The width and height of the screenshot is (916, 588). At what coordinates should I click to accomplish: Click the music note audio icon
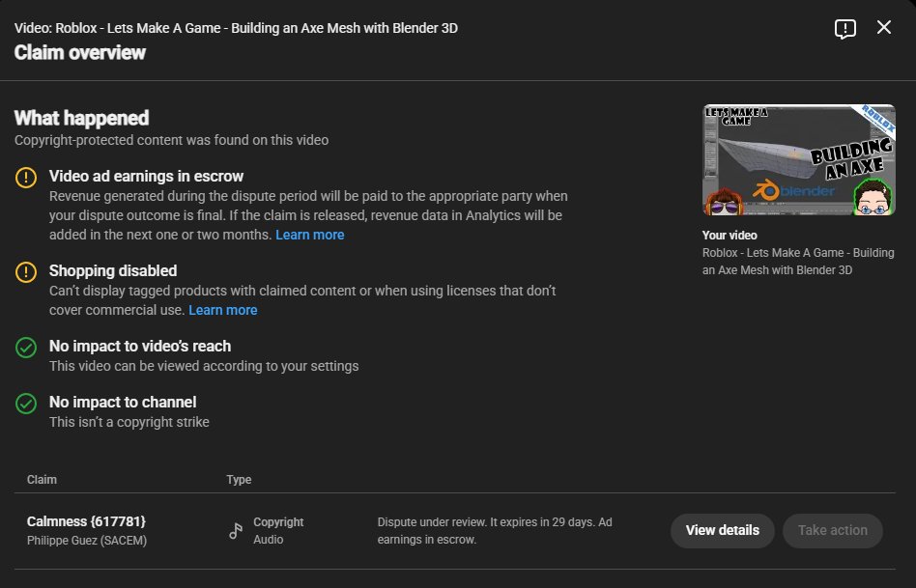(236, 530)
